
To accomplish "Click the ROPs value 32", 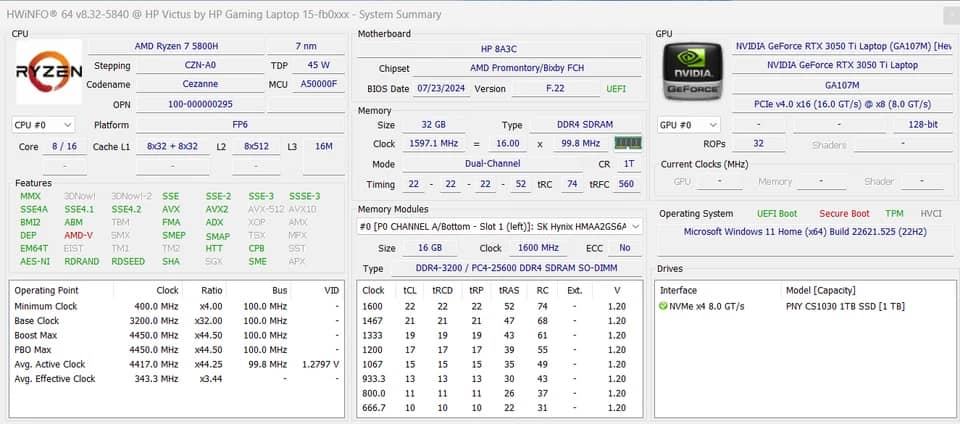I will [x=759, y=144].
